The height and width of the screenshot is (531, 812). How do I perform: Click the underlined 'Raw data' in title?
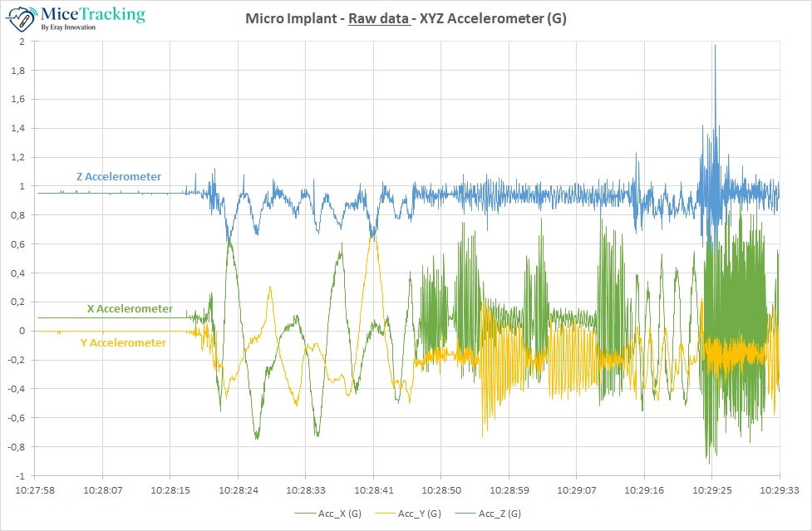(x=378, y=18)
